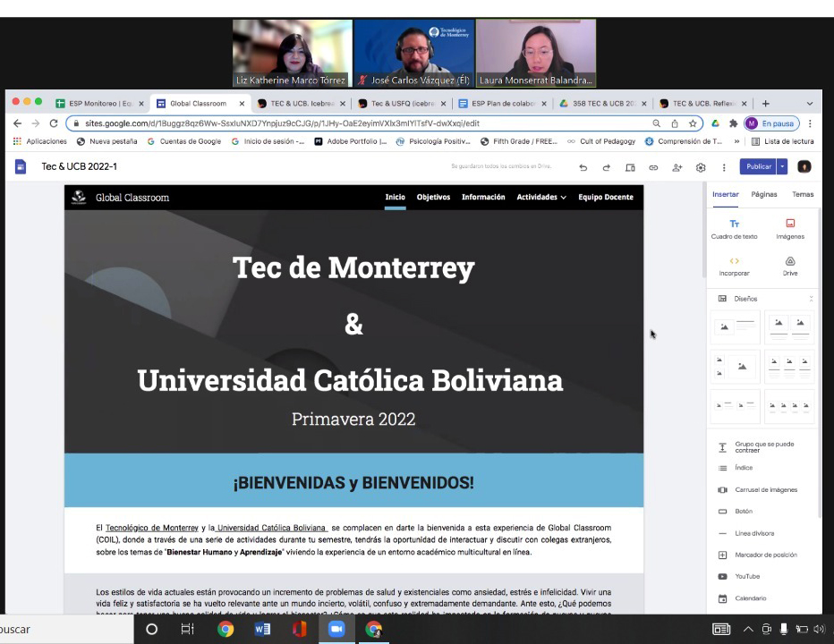Open the Publicar dropdown arrow
The image size is (834, 644).
pyautogui.click(x=782, y=166)
